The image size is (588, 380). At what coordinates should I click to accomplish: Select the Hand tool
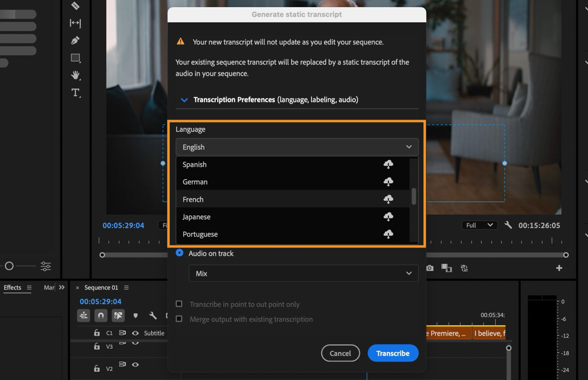click(x=75, y=75)
